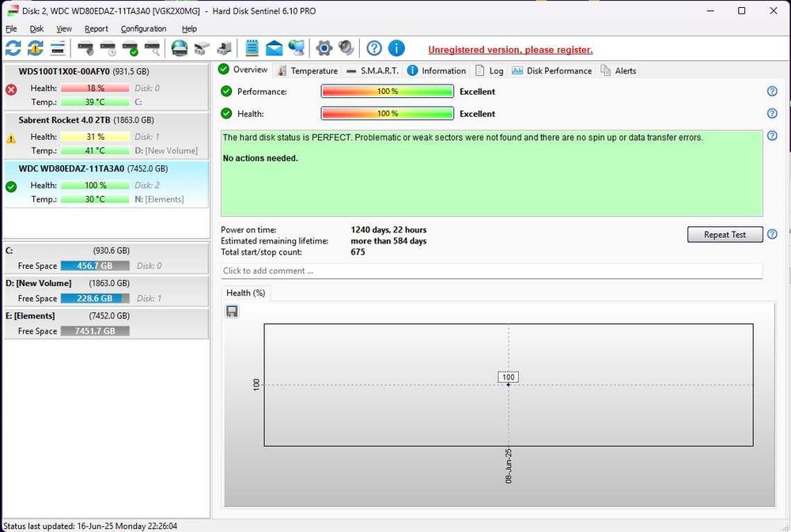
Task: Click the 08-Jun-25 date label under the graph
Action: 509,466
